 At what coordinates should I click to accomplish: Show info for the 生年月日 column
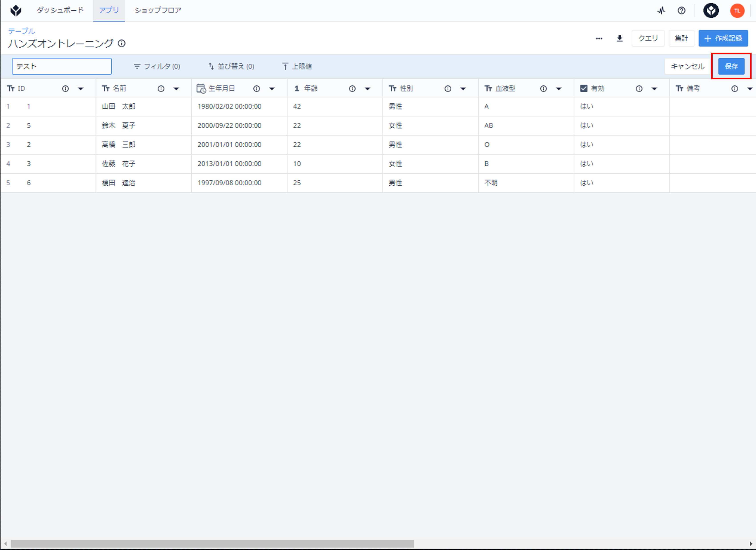click(x=256, y=89)
